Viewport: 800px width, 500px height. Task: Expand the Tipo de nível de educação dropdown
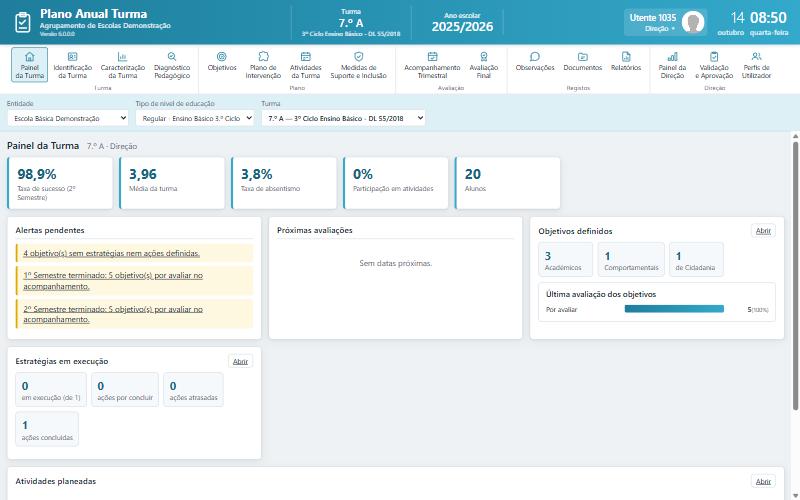(195, 118)
